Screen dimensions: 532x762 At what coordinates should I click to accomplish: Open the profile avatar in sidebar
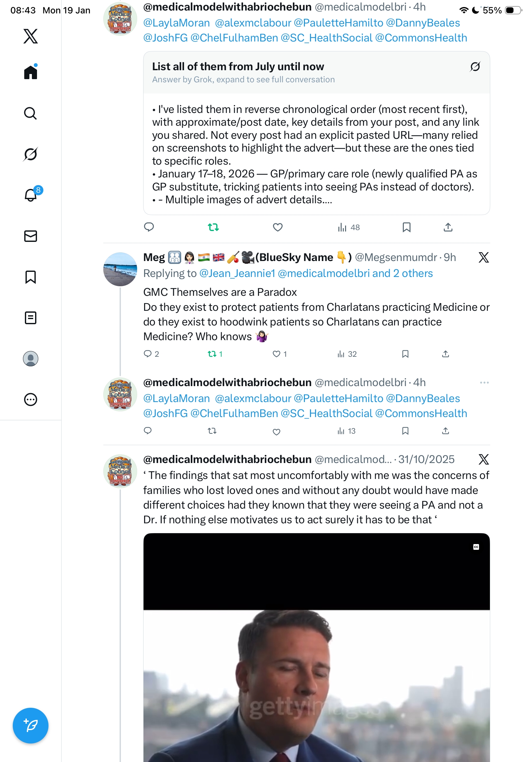click(x=31, y=359)
